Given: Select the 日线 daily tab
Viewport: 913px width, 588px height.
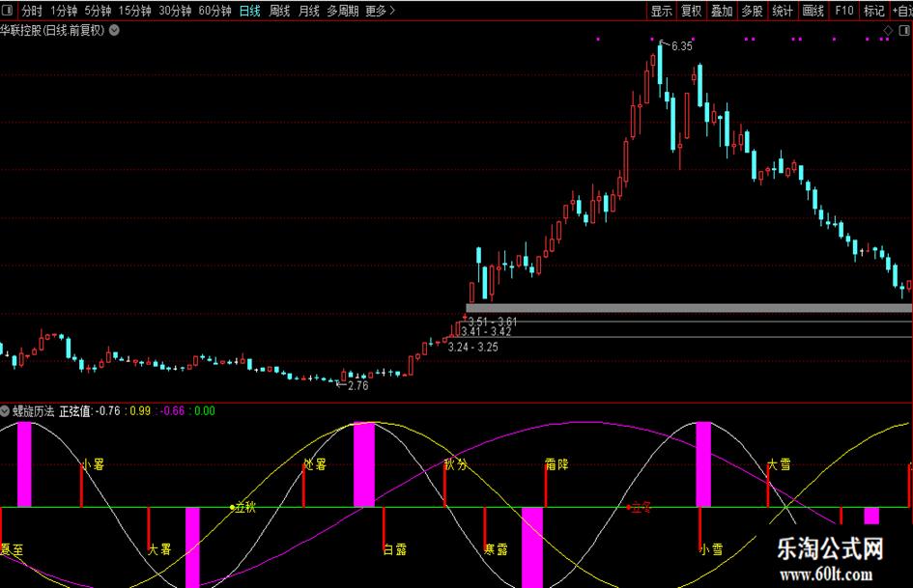Looking at the screenshot, I should tap(250, 11).
